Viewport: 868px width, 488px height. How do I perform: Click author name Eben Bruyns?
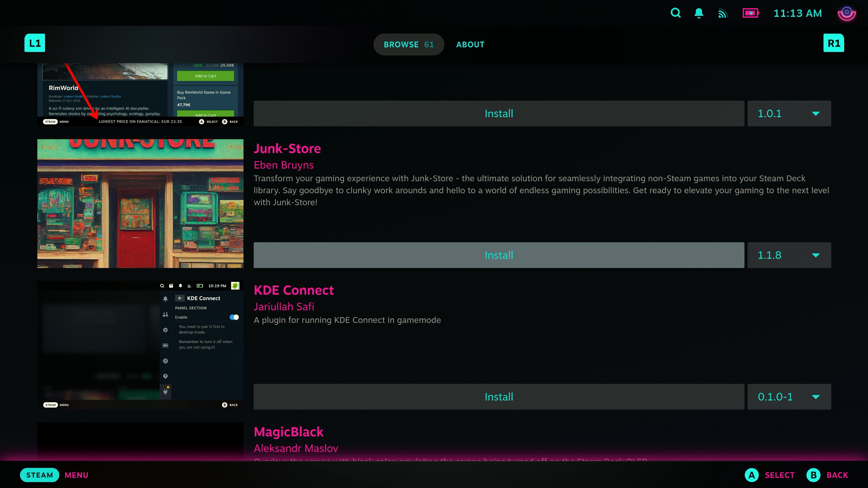coord(284,165)
